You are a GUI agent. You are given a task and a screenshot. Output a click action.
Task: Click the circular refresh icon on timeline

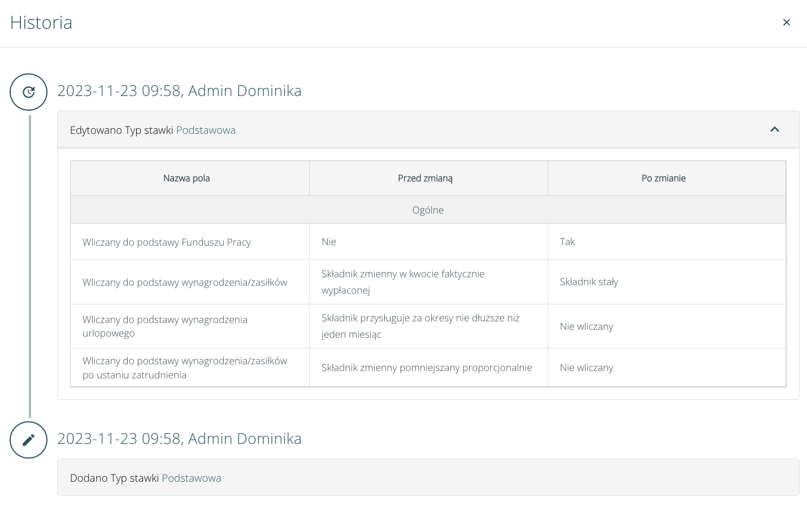coord(28,92)
